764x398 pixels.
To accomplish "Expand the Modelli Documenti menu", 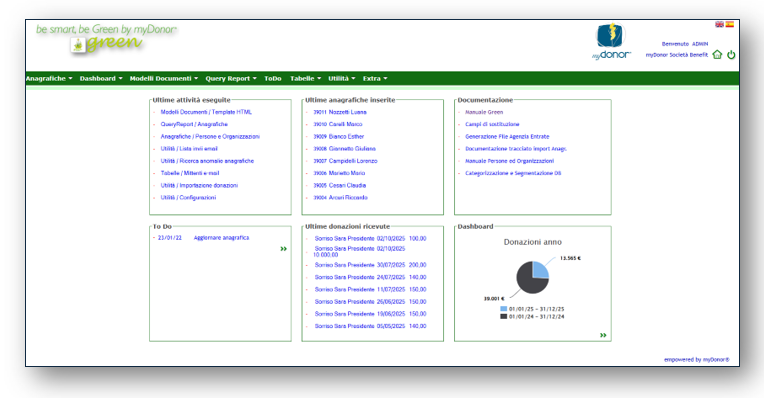I will pyautogui.click(x=164, y=78).
